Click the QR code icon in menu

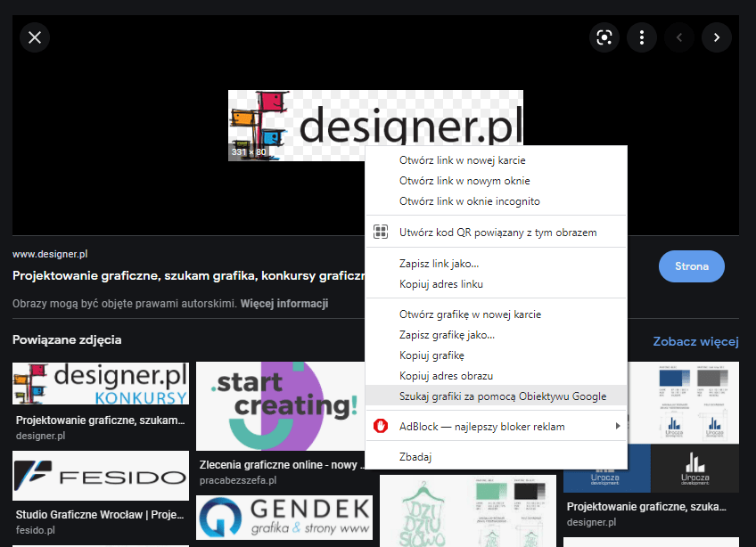382,233
